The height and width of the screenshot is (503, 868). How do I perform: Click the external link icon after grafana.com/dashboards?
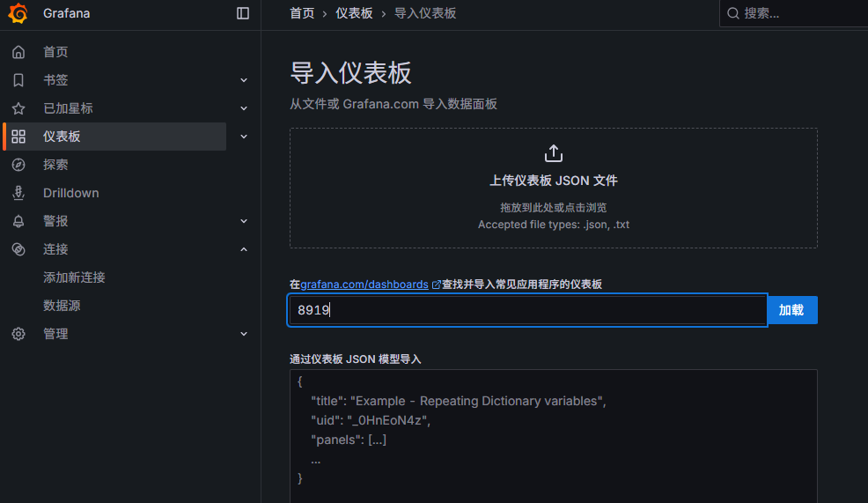pyautogui.click(x=437, y=285)
